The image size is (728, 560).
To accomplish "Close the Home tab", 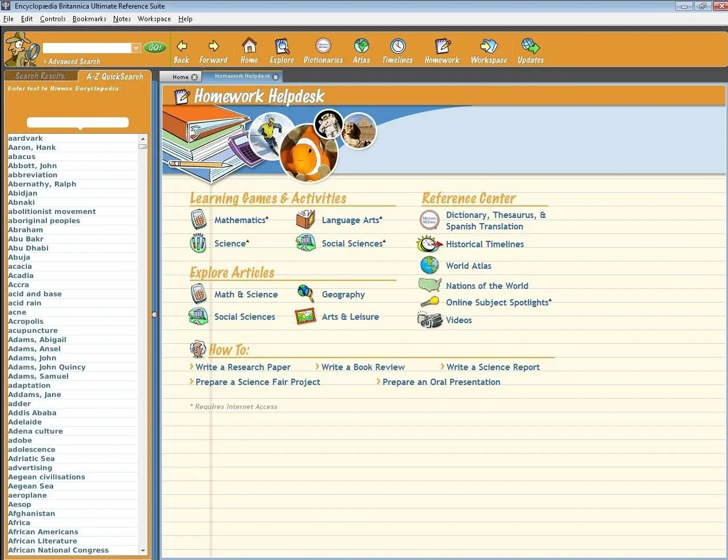I will tap(194, 77).
